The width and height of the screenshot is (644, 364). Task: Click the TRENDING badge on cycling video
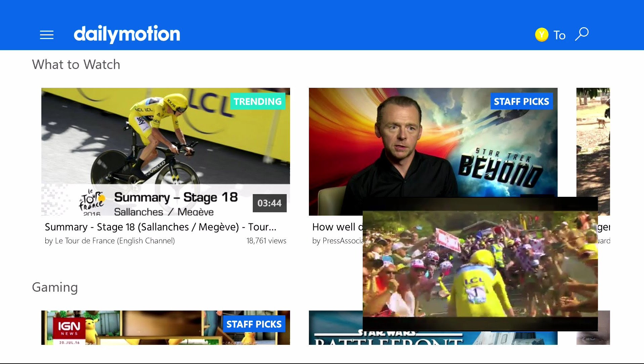[x=257, y=101]
